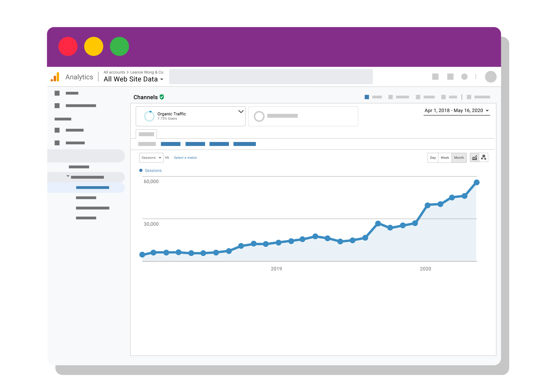The height and width of the screenshot is (392, 549).
Task: Click the All accounts breadcrumb
Action: click(114, 72)
